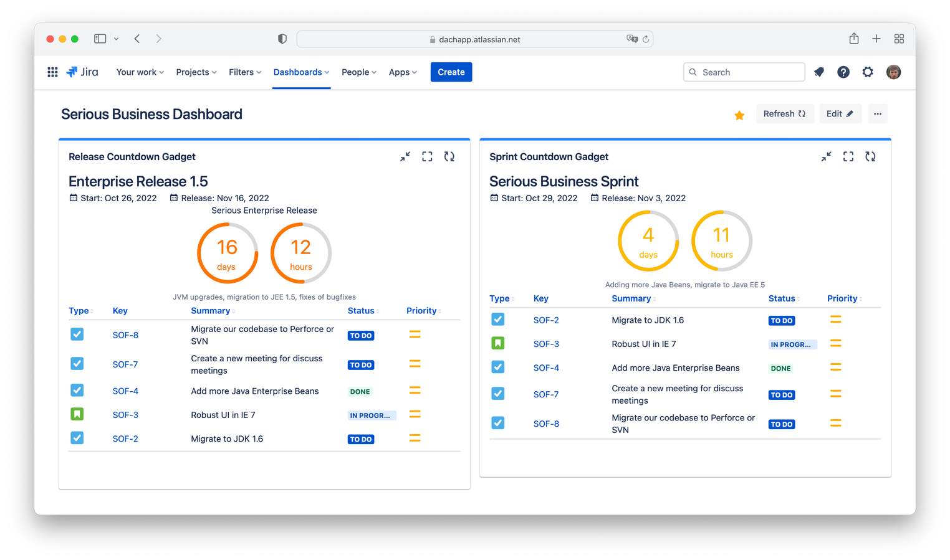Go forward in browser history

[x=159, y=39]
